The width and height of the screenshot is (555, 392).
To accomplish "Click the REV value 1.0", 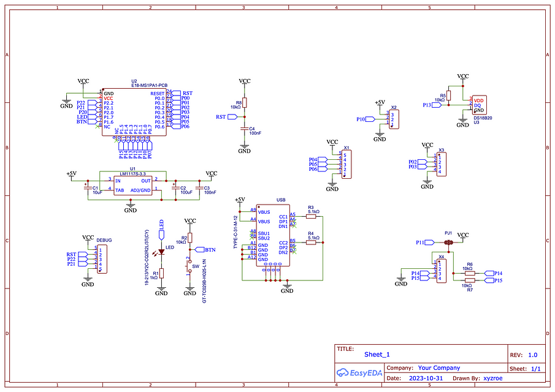I will 533,355.
